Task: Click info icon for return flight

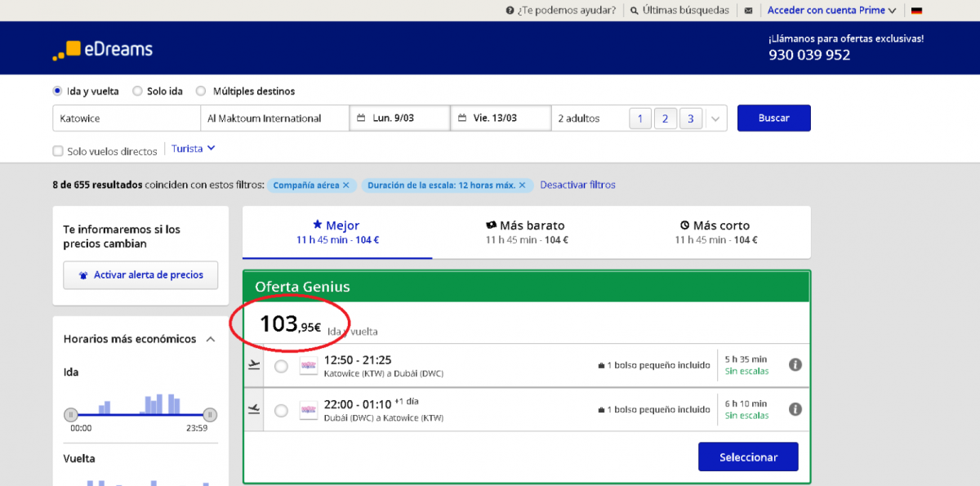Action: (x=795, y=409)
